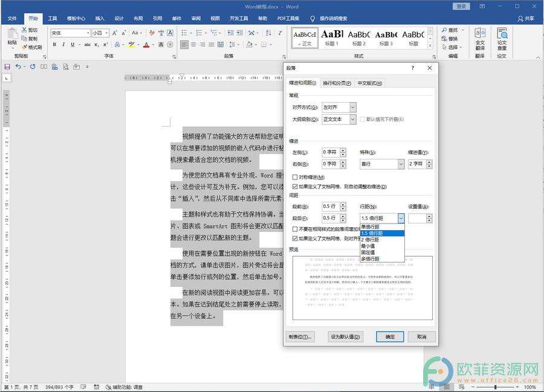Toggle don't add space between same-style paragraphs
Image resolution: width=544 pixels, height=392 pixels.
(295, 229)
